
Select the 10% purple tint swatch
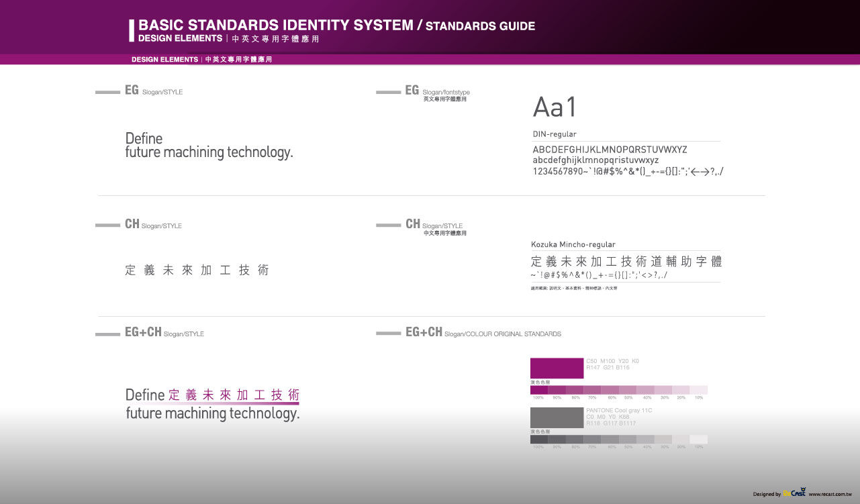[699, 390]
